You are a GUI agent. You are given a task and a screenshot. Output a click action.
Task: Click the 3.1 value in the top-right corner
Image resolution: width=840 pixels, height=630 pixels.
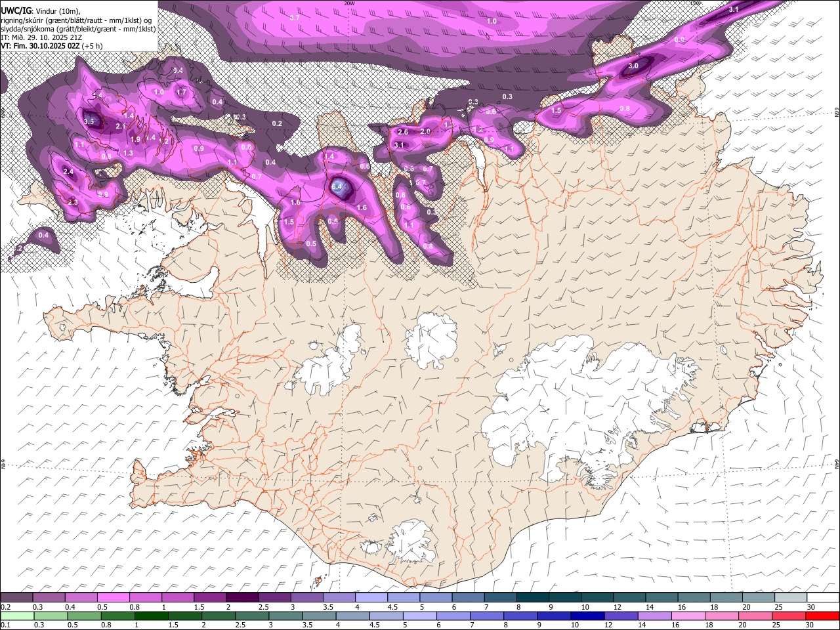coord(734,10)
